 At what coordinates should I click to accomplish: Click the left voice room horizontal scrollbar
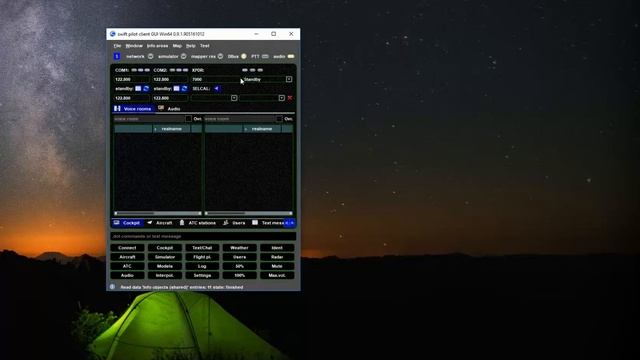click(158, 213)
